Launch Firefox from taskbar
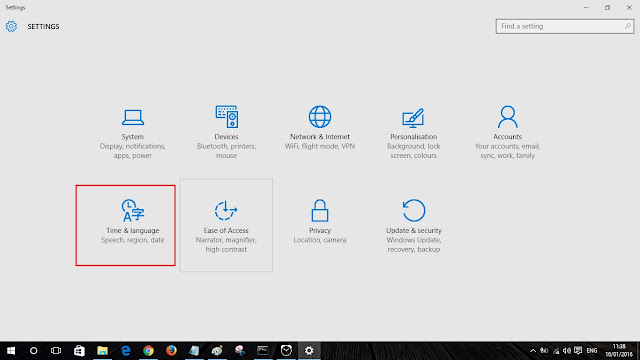The width and height of the screenshot is (640, 360). [171, 351]
